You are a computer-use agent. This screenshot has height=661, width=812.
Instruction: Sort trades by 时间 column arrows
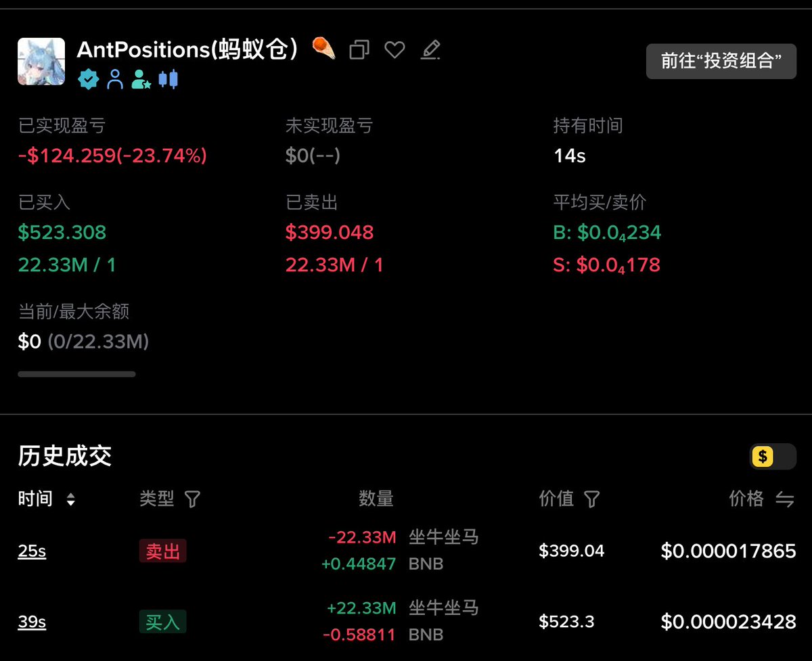click(70, 500)
